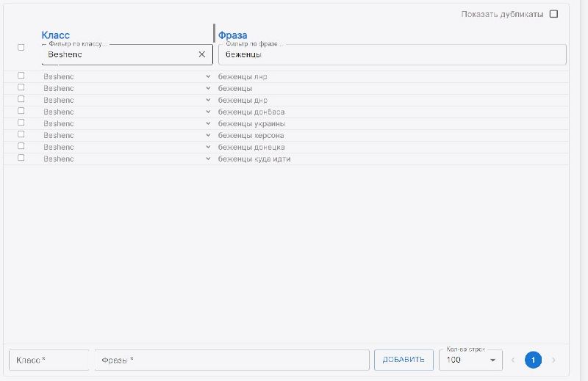Select page 1 in pagination

point(533,360)
